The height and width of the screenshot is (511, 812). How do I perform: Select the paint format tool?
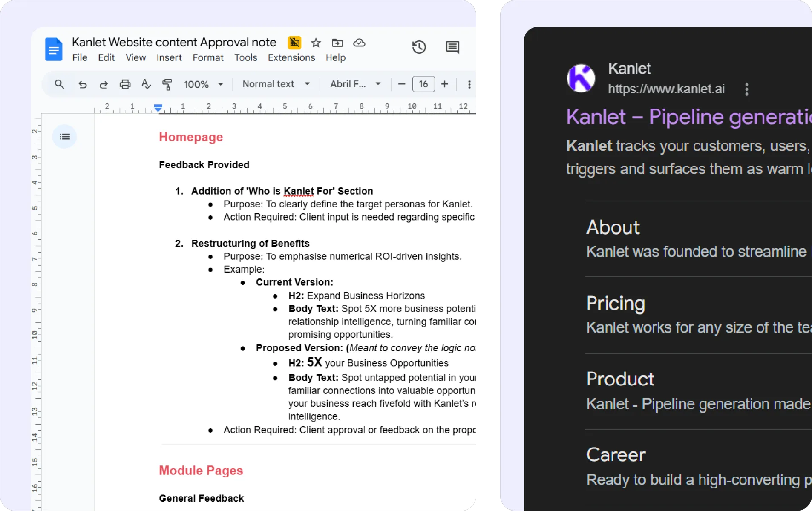coord(167,84)
